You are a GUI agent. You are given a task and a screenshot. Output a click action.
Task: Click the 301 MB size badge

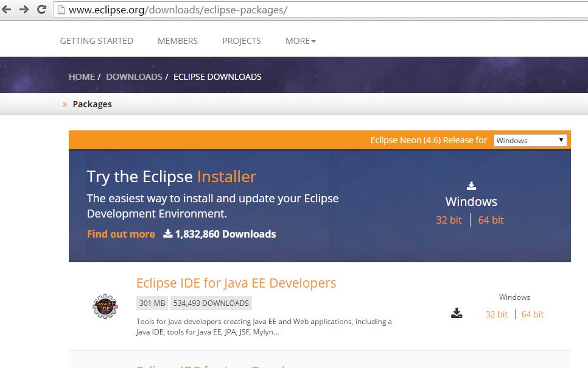pos(152,303)
